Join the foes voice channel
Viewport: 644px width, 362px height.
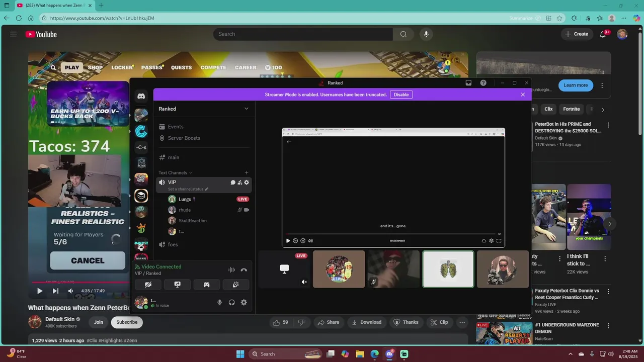pyautogui.click(x=204, y=244)
